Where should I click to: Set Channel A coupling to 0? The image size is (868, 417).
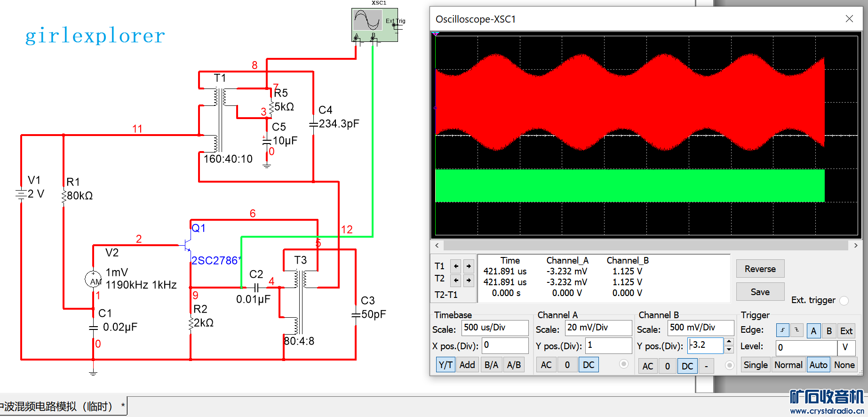[x=567, y=365]
